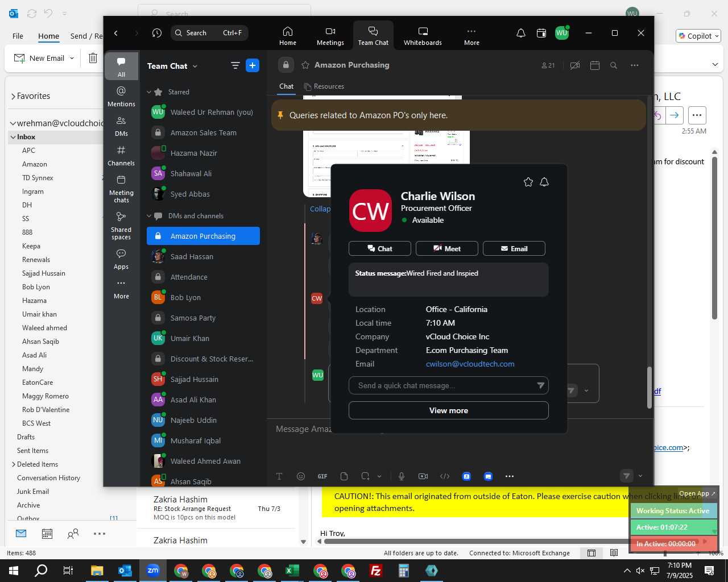Open the volume icon in system tray

pyautogui.click(x=640, y=571)
